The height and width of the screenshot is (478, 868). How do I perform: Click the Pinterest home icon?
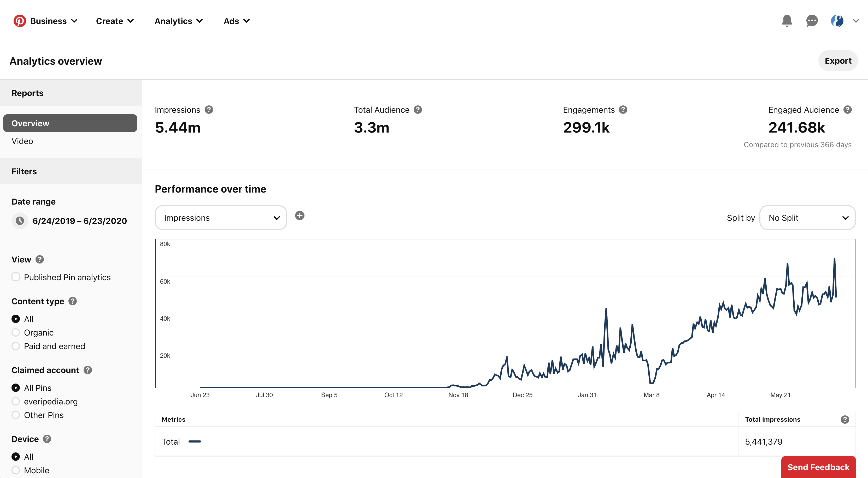click(x=19, y=21)
